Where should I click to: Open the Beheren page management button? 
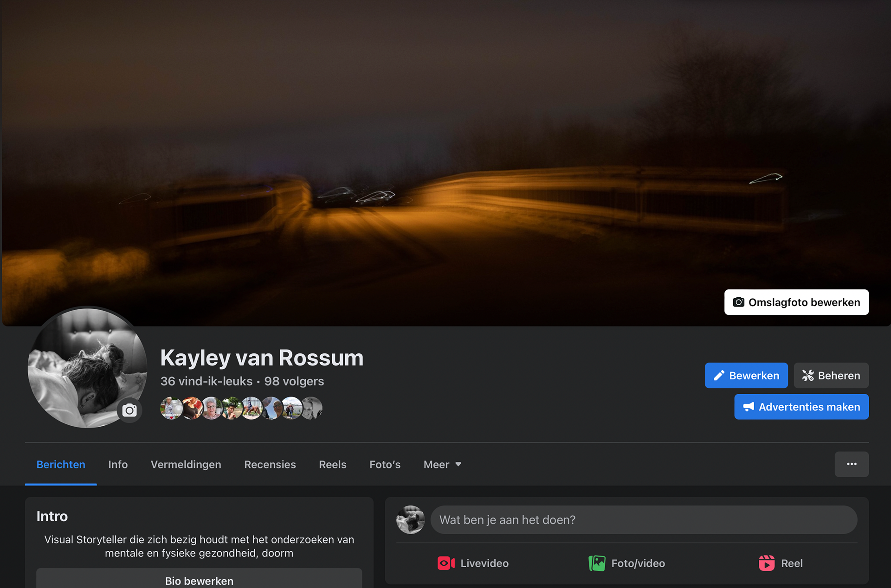tap(831, 376)
